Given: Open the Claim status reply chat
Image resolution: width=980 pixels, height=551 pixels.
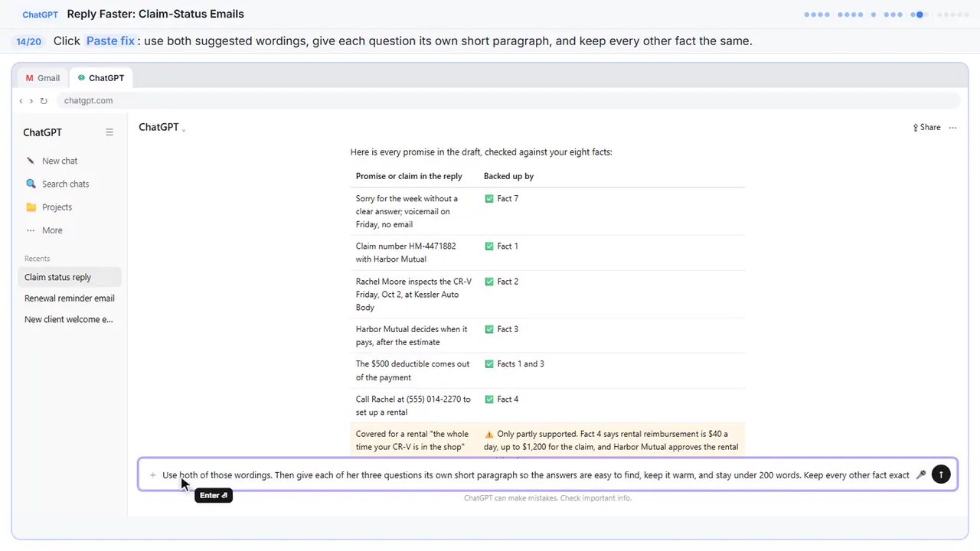Looking at the screenshot, I should [x=70, y=277].
